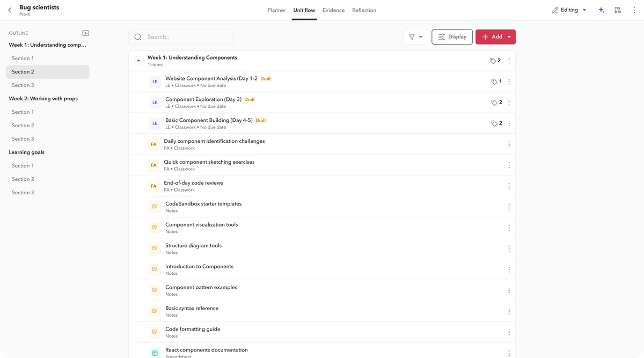This screenshot has width=644, height=358.
Task: Switch to the Planner tab
Action: point(276,10)
